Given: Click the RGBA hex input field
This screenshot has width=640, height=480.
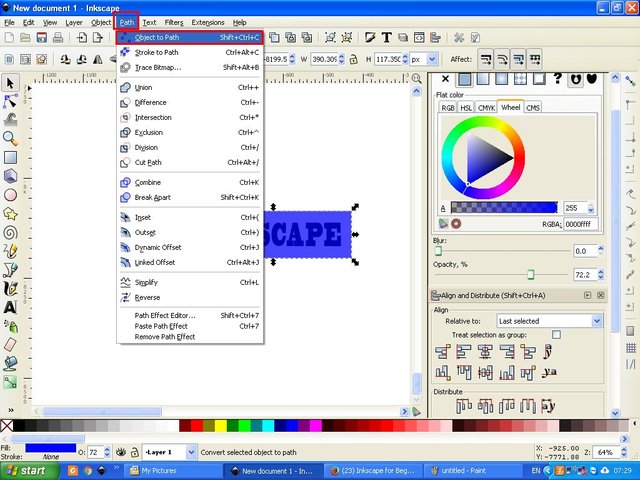Looking at the screenshot, I should (x=581, y=224).
